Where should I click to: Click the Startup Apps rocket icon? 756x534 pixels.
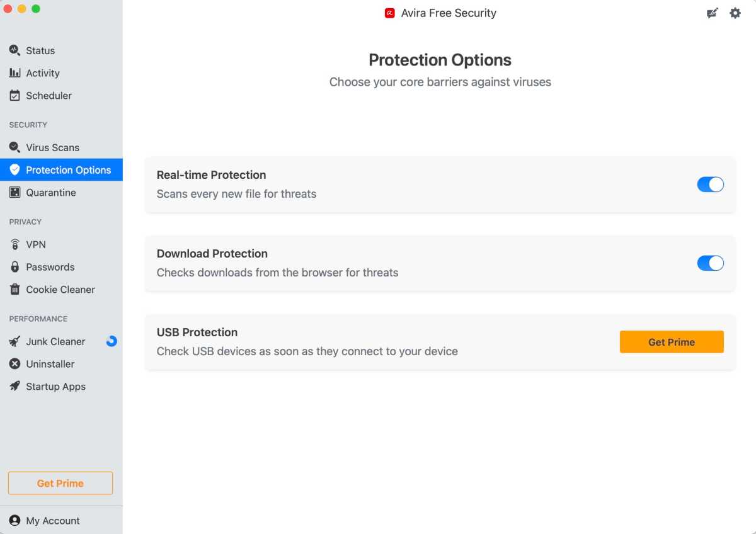(14, 387)
